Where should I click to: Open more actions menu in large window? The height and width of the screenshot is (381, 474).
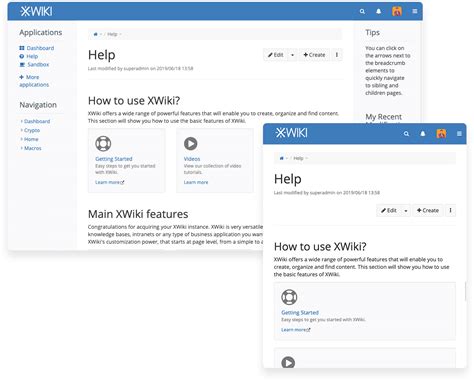pos(337,55)
